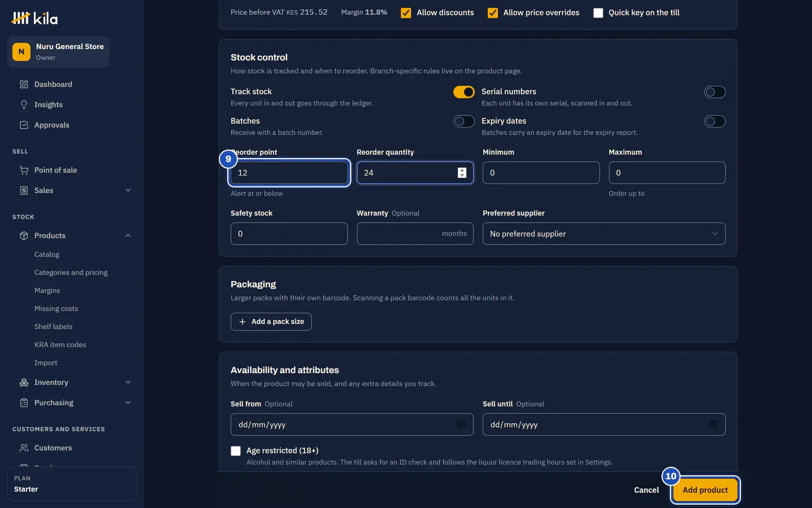The image size is (812, 508).
Task: Turn off Track stock switch
Action: pos(464,92)
